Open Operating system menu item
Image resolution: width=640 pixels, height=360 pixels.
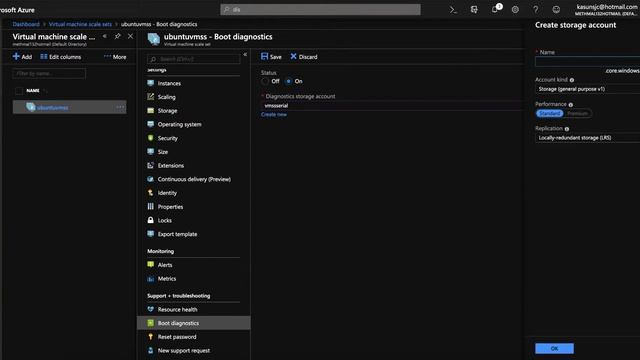[x=180, y=124]
